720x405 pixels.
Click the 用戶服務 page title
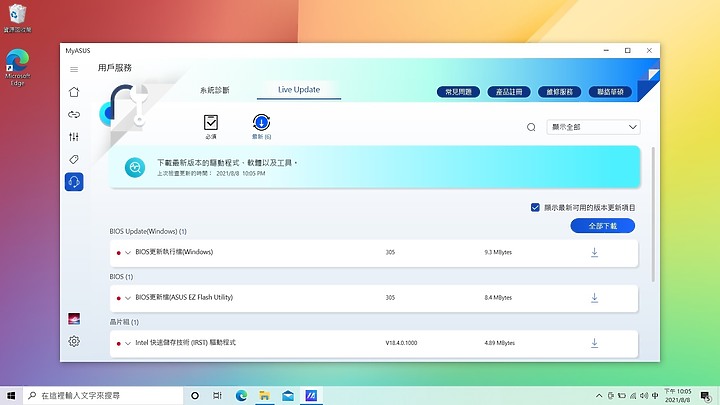(x=115, y=68)
